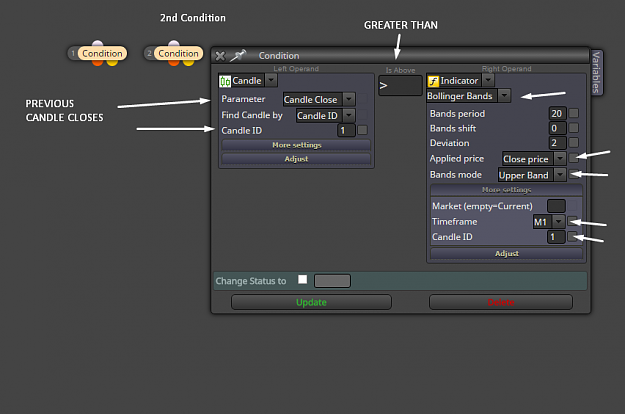625x414 pixels.
Task: Expand More settings under Left Operand
Action: point(296,145)
